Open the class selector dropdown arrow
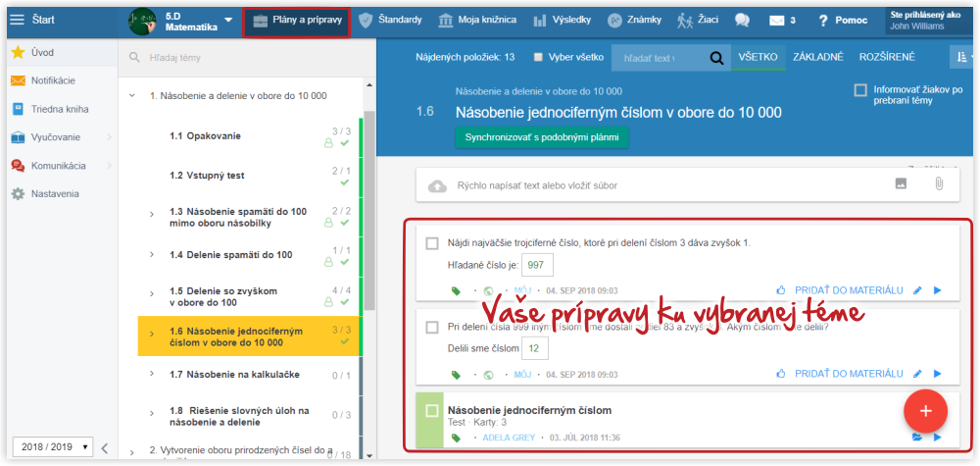 click(x=227, y=20)
